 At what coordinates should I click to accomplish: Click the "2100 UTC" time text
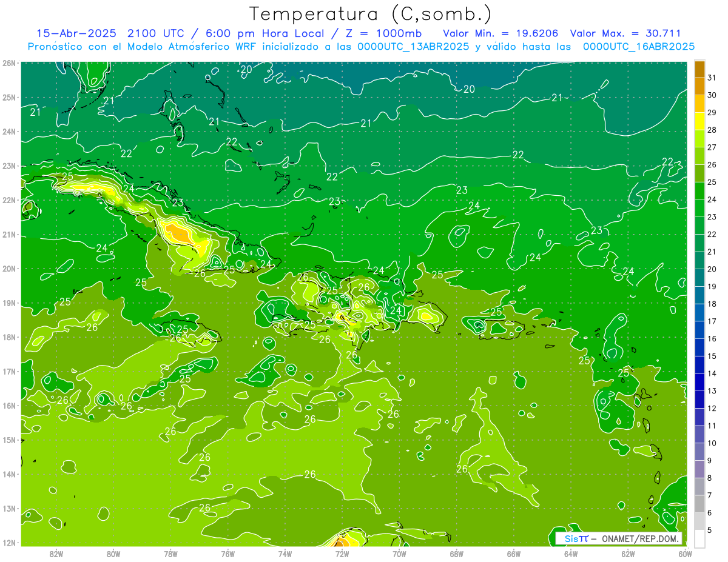(x=157, y=33)
